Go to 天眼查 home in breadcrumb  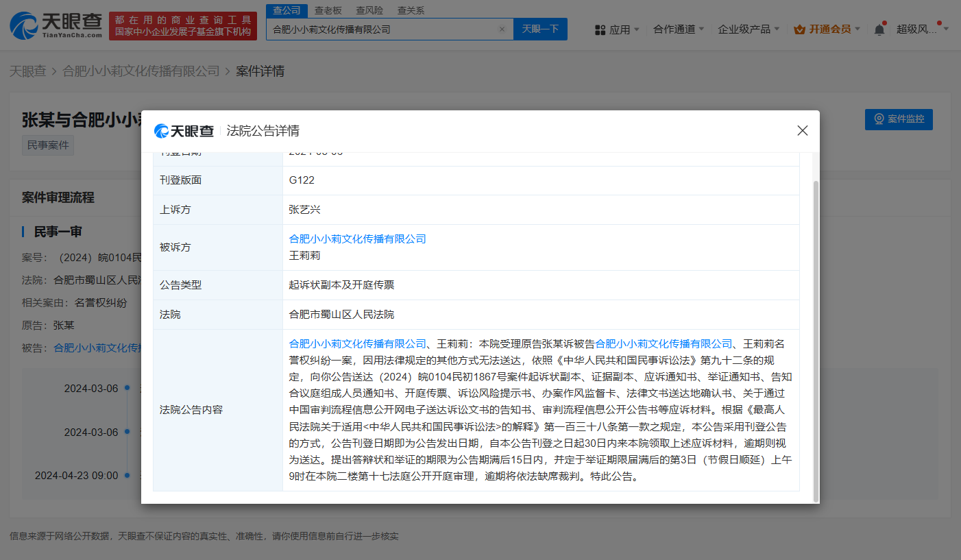(27, 71)
